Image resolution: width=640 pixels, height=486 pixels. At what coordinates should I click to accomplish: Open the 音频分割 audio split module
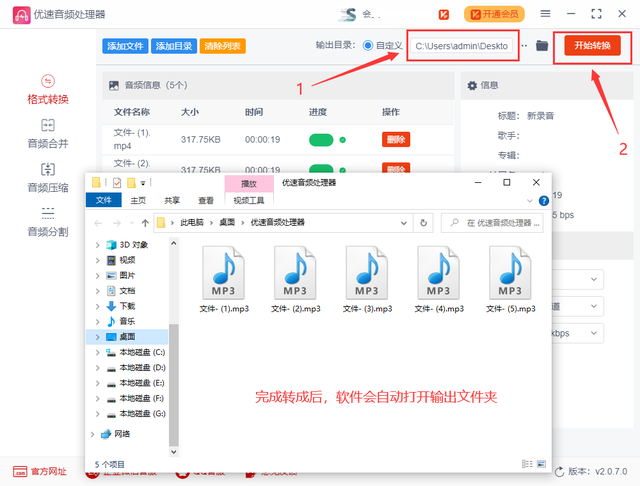coord(48,222)
